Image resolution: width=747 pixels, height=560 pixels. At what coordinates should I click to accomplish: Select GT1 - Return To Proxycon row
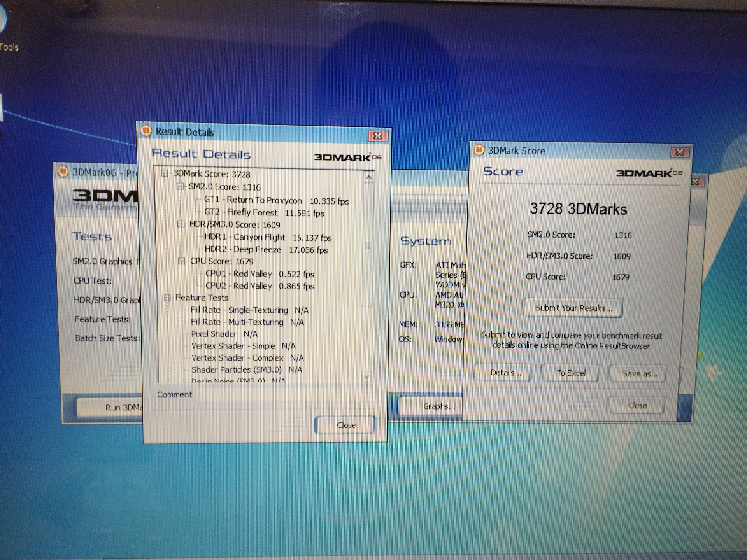pyautogui.click(x=276, y=201)
